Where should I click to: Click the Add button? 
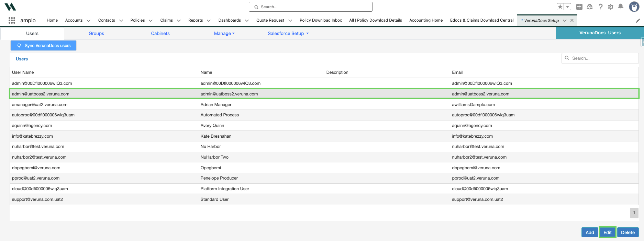(590, 232)
